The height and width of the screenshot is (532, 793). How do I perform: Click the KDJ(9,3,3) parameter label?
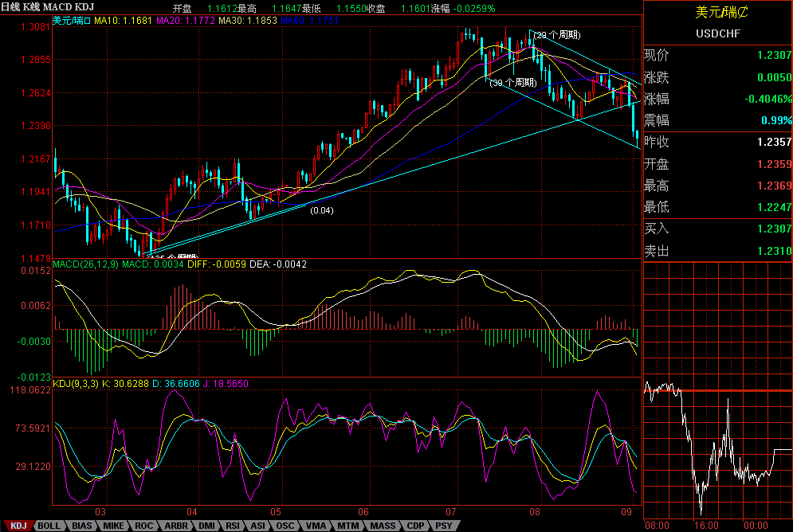point(76,384)
